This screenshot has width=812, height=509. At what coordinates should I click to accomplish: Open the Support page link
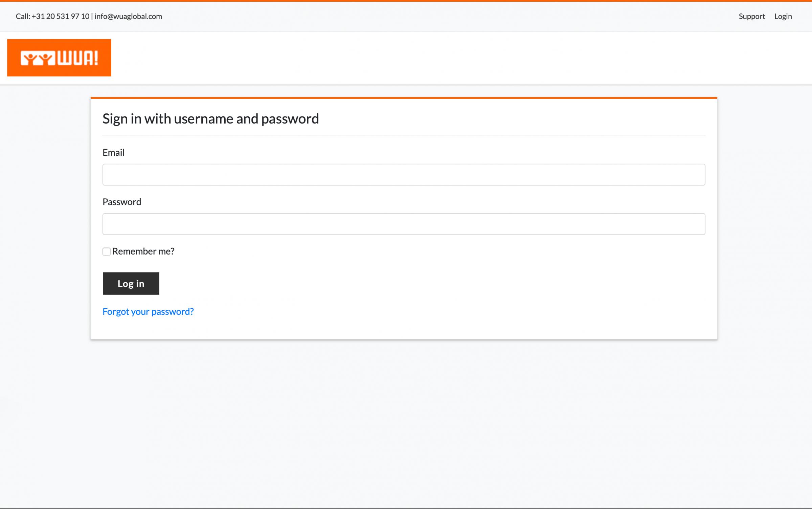[751, 16]
